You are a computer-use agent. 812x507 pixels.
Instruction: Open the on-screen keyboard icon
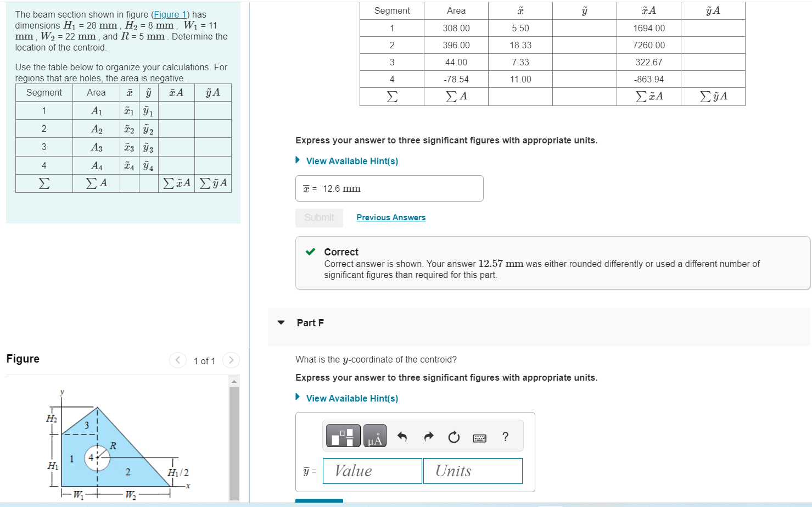(x=479, y=437)
